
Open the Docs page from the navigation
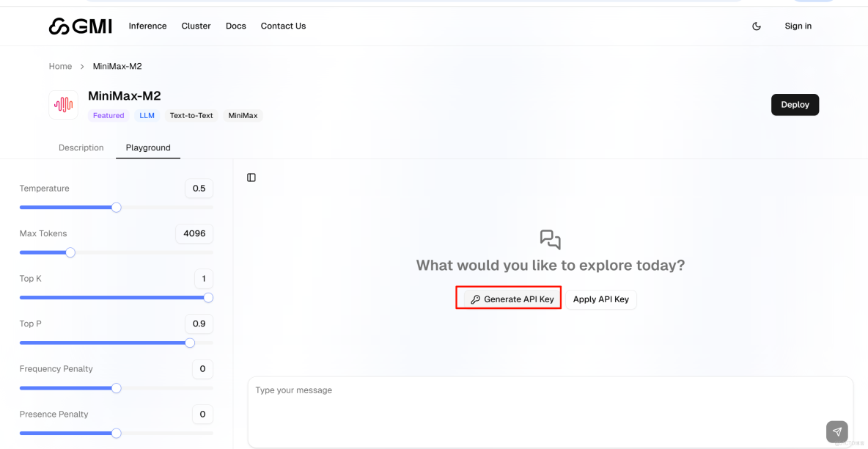pyautogui.click(x=235, y=26)
